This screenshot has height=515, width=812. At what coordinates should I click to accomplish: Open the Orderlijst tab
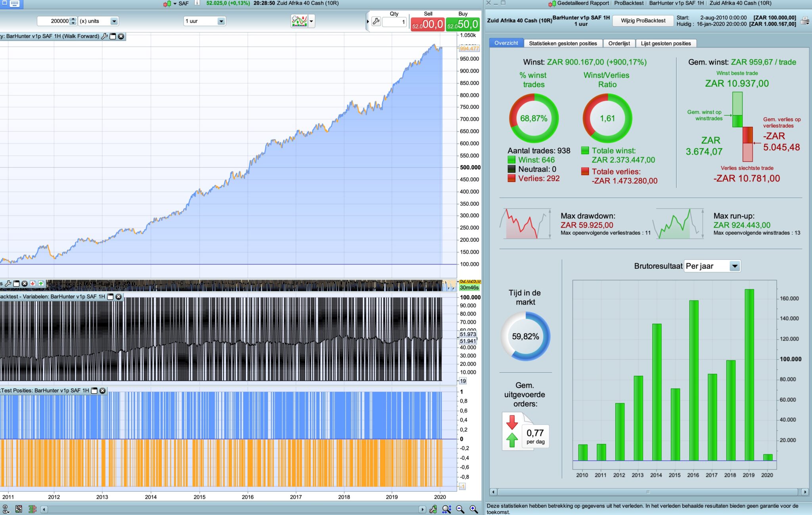pos(619,43)
